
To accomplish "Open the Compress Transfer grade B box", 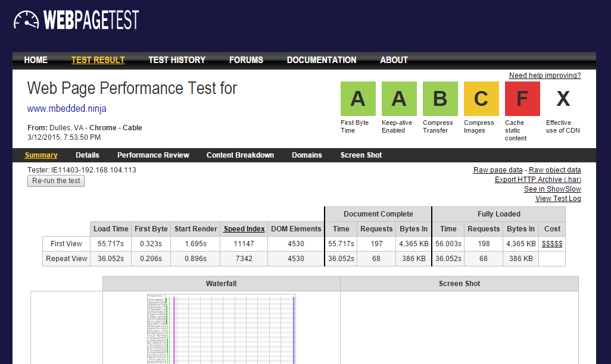I will pyautogui.click(x=440, y=99).
